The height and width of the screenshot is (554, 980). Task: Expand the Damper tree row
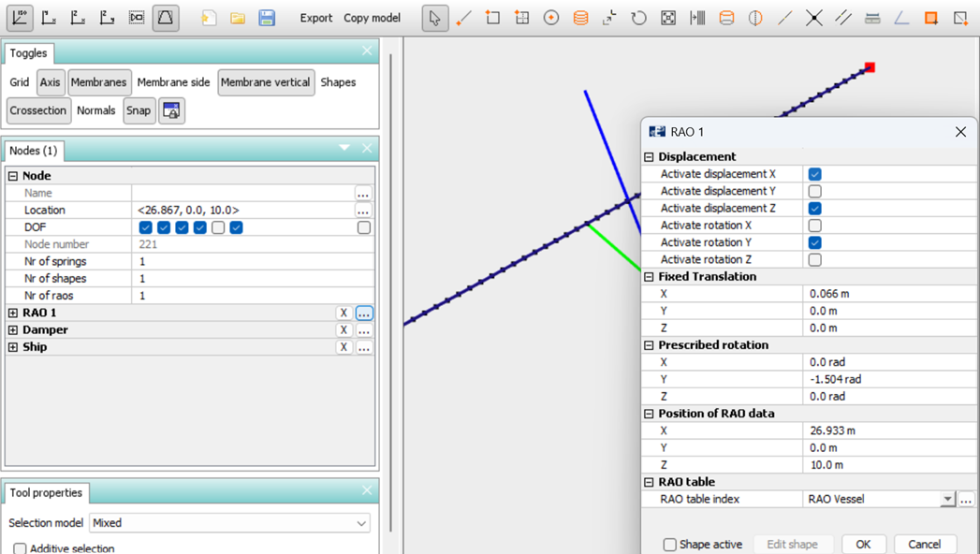click(x=12, y=329)
